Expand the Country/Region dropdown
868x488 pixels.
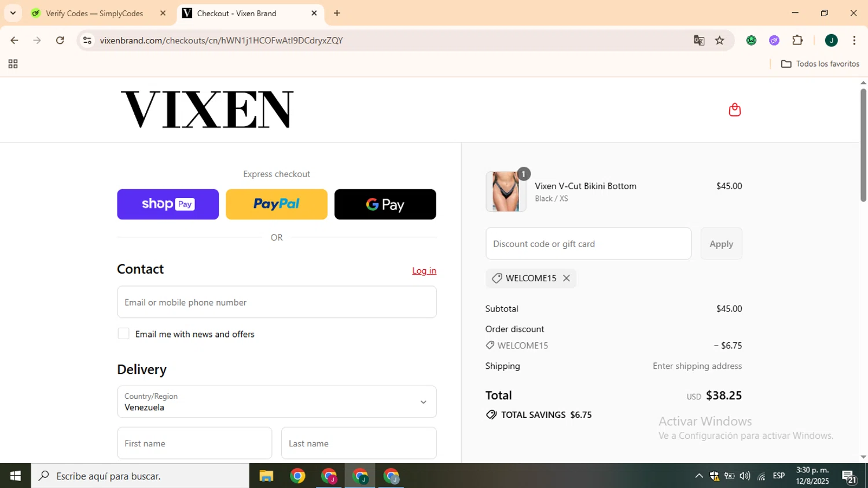coord(277,402)
